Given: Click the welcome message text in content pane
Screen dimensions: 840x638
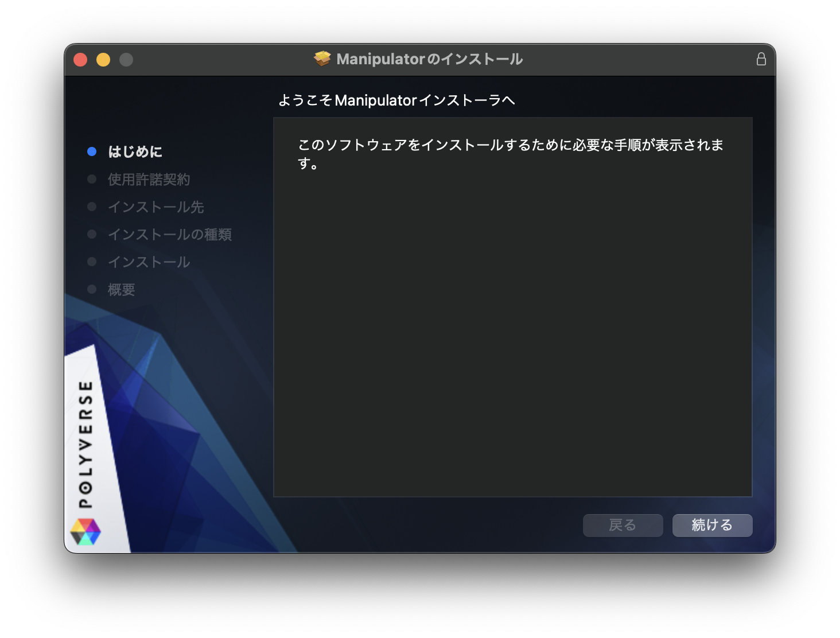Looking at the screenshot, I should click(x=510, y=154).
